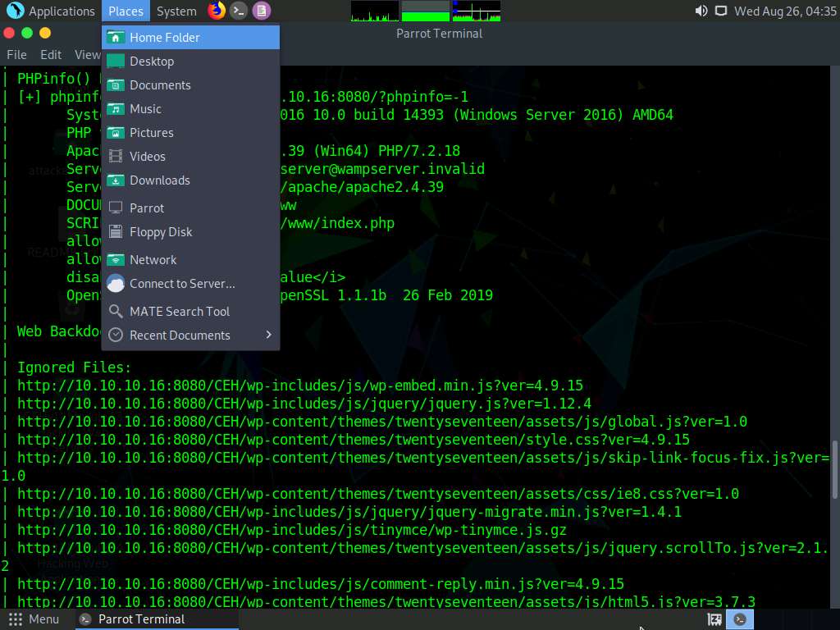Select the Desktop entry label
The height and width of the screenshot is (630, 840).
(x=152, y=62)
